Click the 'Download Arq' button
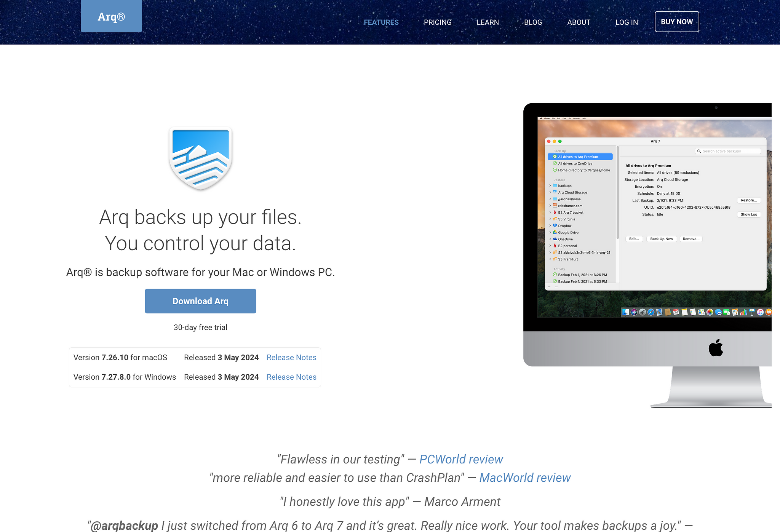Screen dimensions: 780x532 pyautogui.click(x=200, y=301)
